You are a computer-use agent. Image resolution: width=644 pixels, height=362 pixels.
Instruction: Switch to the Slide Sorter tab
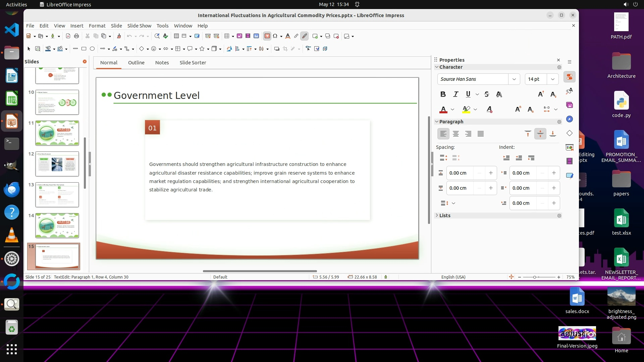[193, 63]
